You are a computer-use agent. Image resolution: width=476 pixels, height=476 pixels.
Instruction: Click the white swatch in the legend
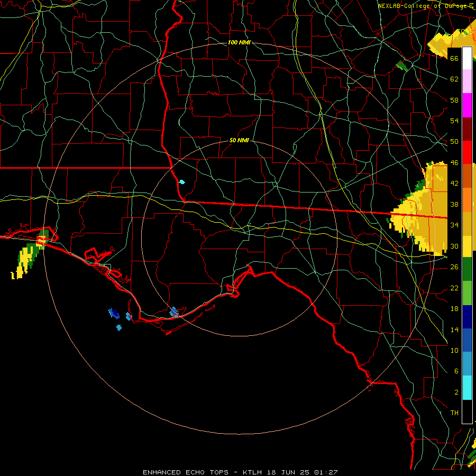pos(467,58)
